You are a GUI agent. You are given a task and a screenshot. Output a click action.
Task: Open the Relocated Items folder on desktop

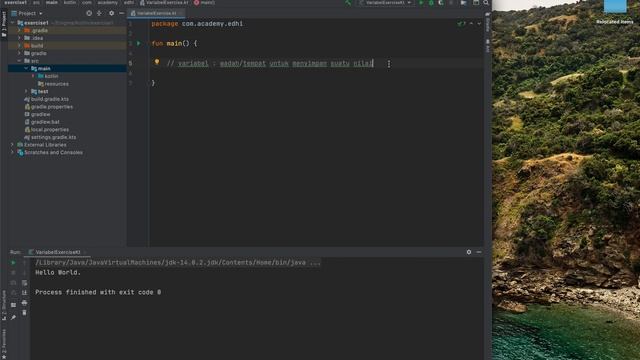click(615, 12)
